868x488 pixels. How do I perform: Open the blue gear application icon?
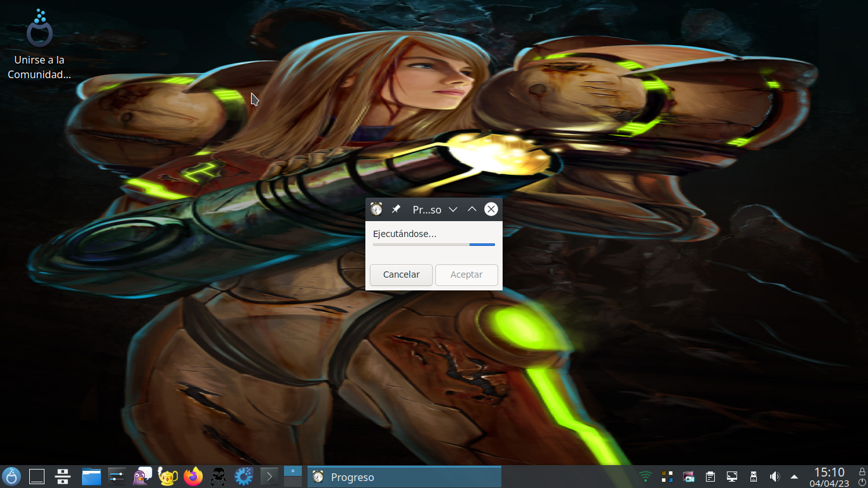244,477
